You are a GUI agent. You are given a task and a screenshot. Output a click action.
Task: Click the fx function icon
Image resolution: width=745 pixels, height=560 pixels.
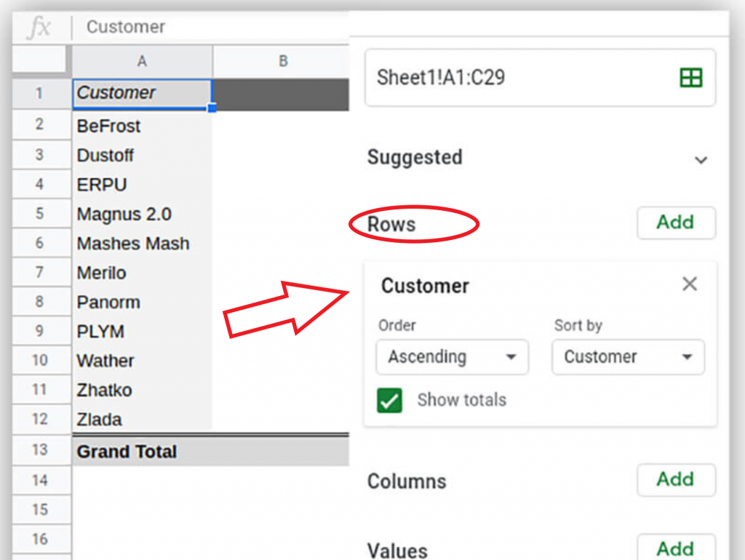(x=39, y=28)
